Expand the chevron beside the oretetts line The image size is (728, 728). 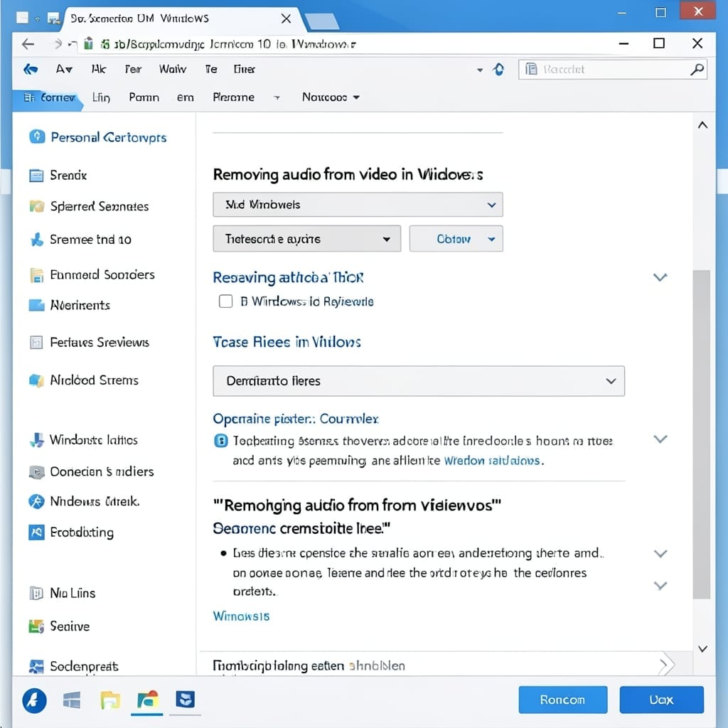660,586
